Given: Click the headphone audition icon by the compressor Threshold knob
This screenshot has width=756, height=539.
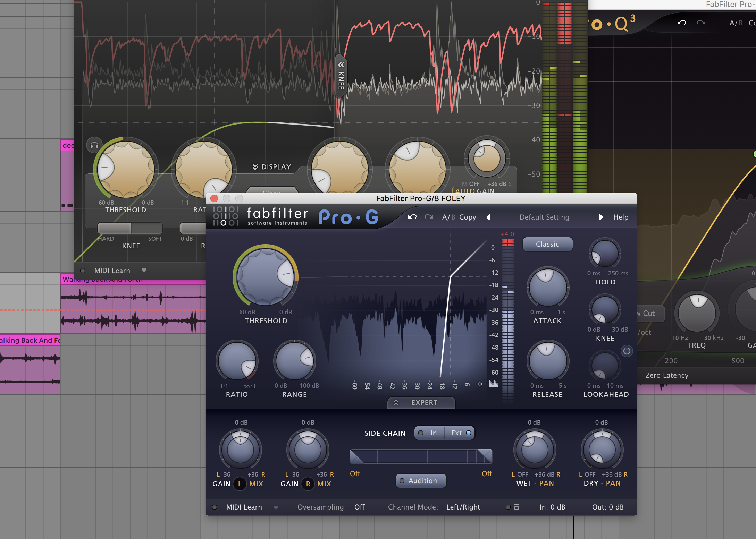Looking at the screenshot, I should [94, 145].
